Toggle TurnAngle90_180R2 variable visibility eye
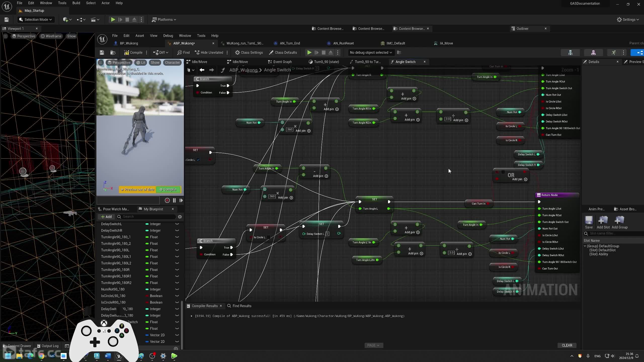Screen dimensions: 644x362 click(x=177, y=283)
